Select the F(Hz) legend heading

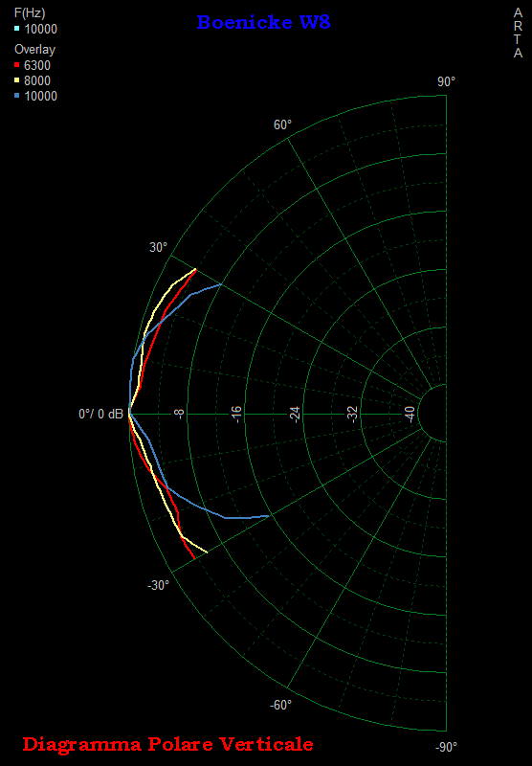click(x=30, y=13)
